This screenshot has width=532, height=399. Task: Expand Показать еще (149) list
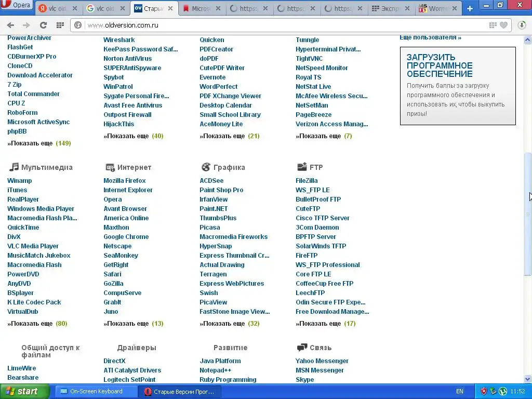[39, 143]
